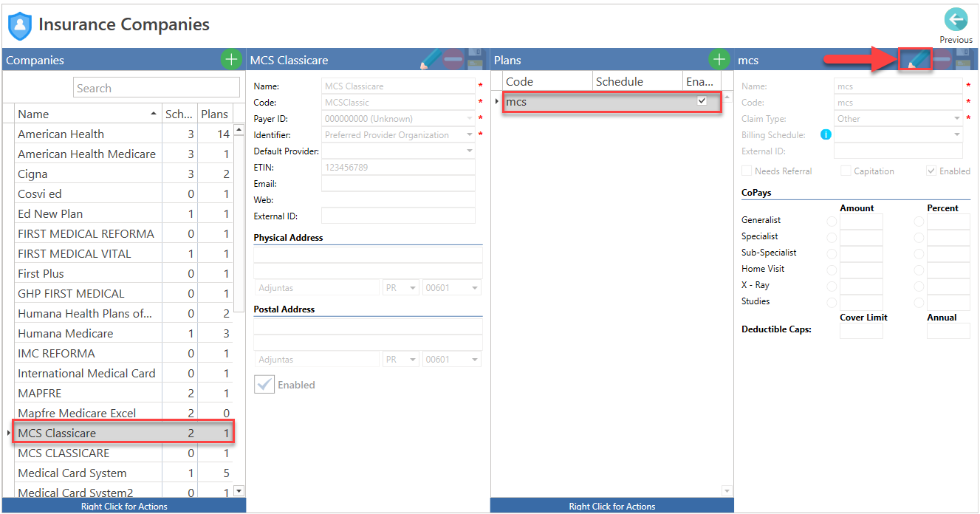Click the delete icon in mcs plan header

[x=941, y=60]
